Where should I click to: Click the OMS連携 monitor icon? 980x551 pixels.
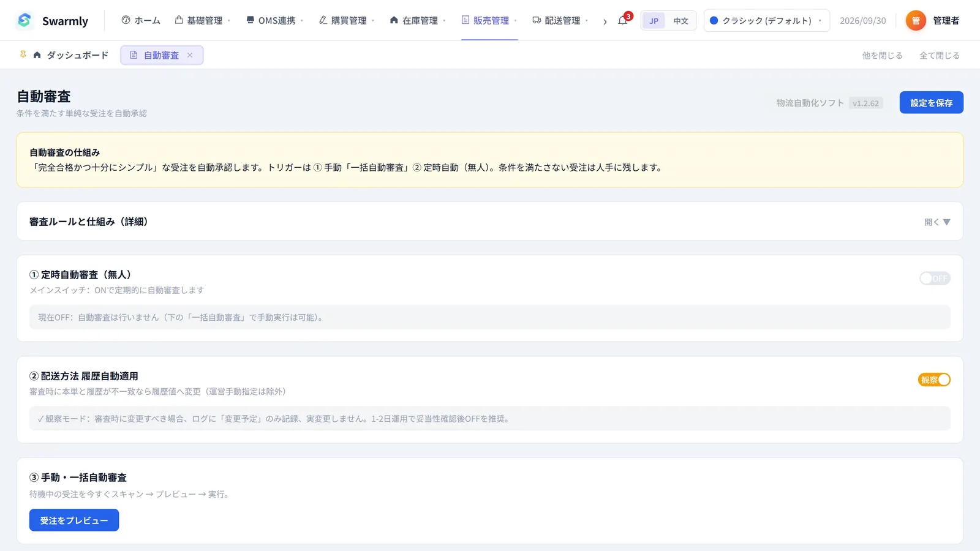point(250,20)
